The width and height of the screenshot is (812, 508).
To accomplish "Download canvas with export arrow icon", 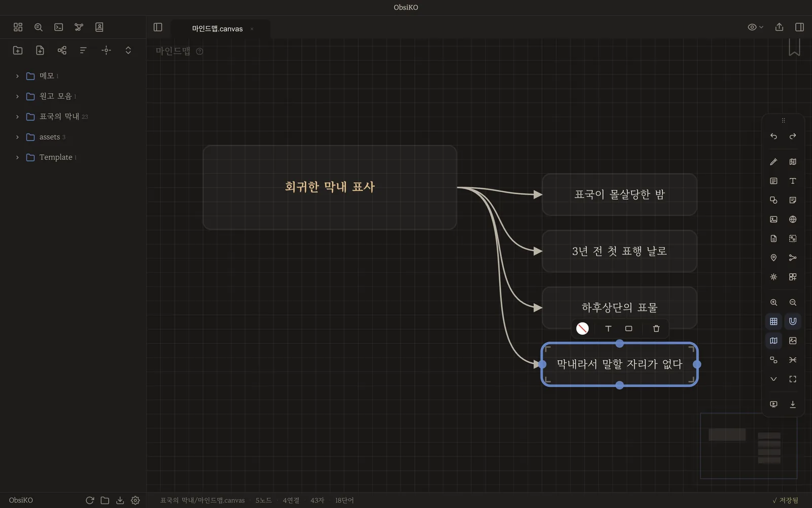I will [x=793, y=404].
